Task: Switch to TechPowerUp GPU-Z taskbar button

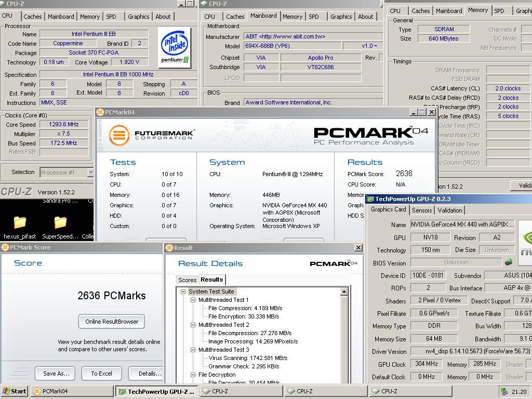Action: [157, 391]
